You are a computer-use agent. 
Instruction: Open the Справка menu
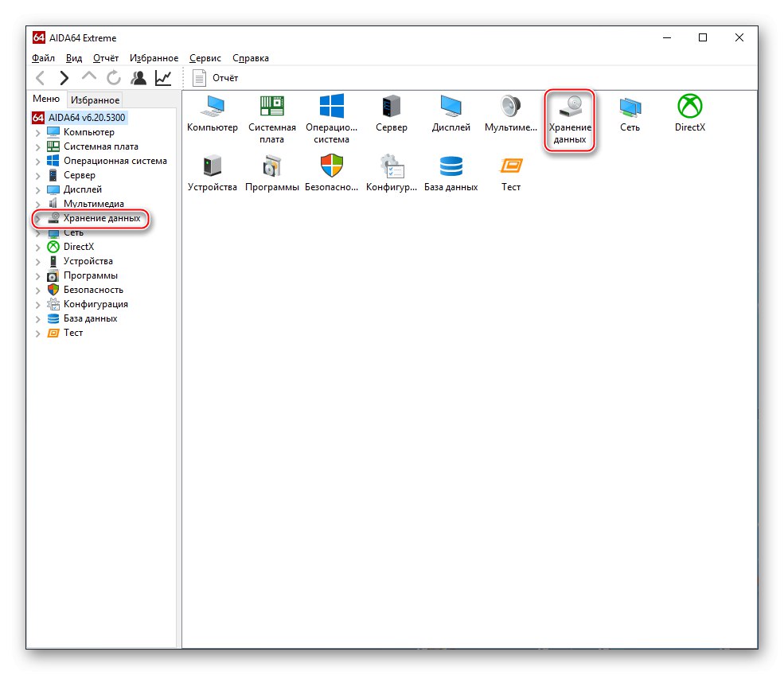[251, 58]
